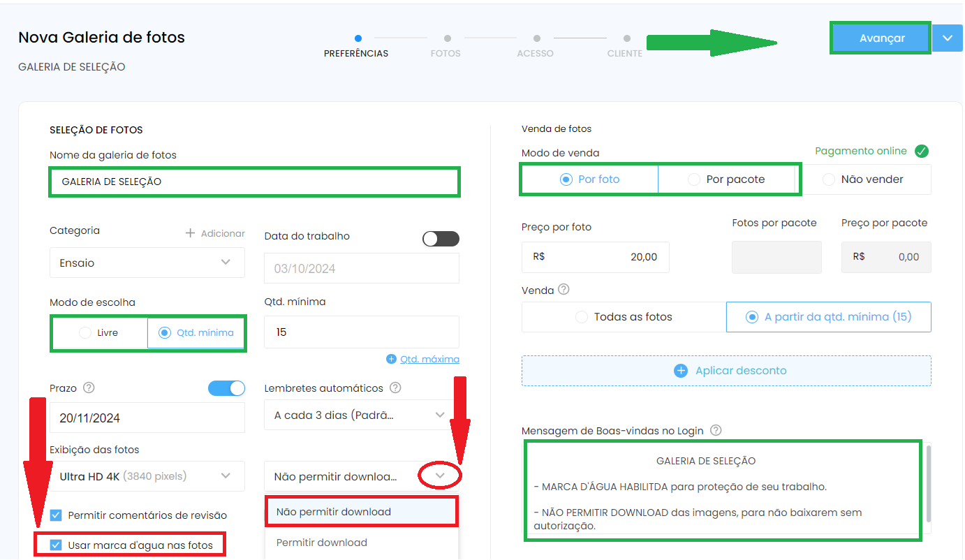Choose the Permitir download option
The image size is (965, 560).
tap(362, 543)
